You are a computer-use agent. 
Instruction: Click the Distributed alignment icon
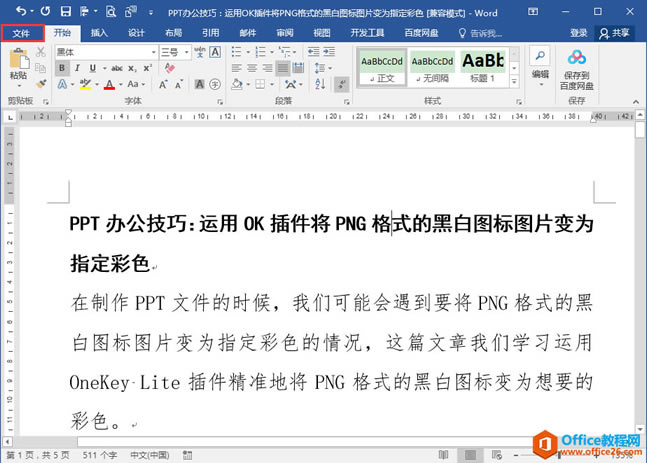[298, 68]
